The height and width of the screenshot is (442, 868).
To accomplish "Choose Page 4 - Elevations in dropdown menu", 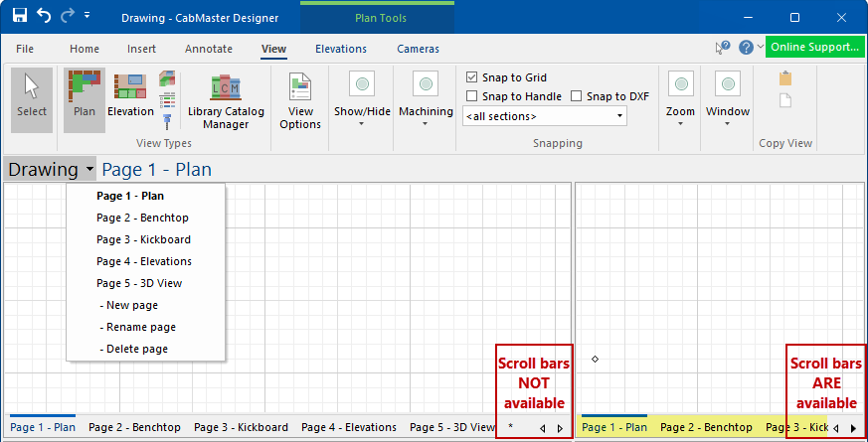I will pyautogui.click(x=145, y=261).
